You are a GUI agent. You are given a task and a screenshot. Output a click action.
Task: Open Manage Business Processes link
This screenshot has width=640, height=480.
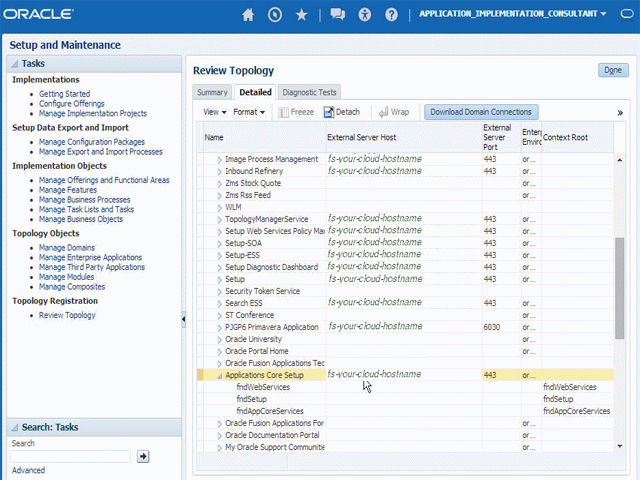click(84, 200)
